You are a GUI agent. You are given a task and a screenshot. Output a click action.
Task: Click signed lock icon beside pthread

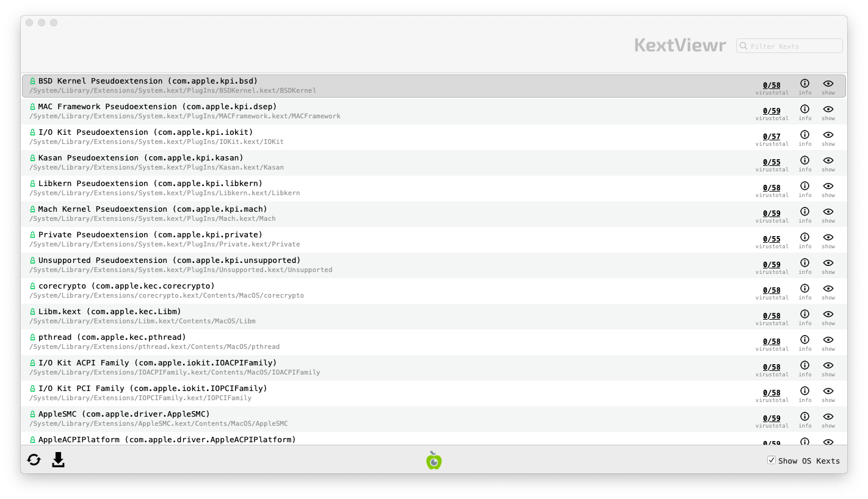pyautogui.click(x=33, y=337)
